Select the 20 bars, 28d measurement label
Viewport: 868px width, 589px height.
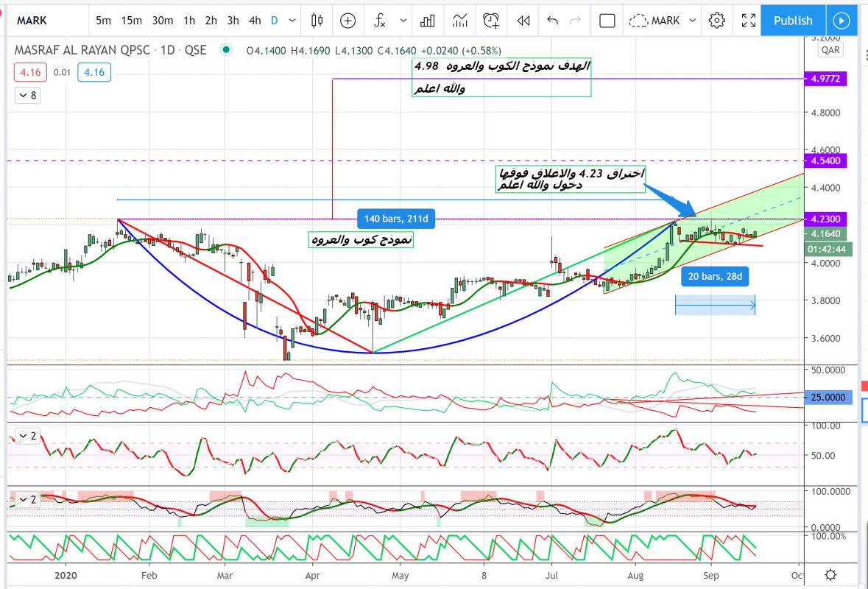[715, 275]
